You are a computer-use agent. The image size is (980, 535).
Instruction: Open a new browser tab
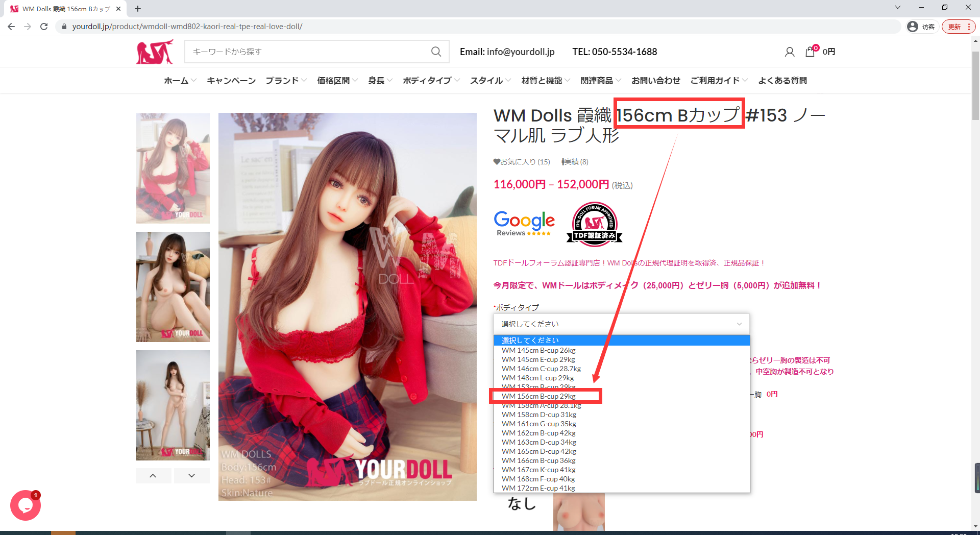[x=138, y=9]
